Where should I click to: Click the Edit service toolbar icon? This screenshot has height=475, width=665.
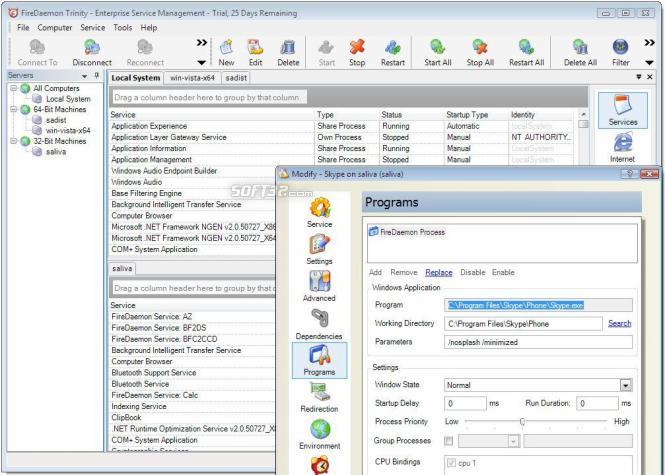click(255, 47)
